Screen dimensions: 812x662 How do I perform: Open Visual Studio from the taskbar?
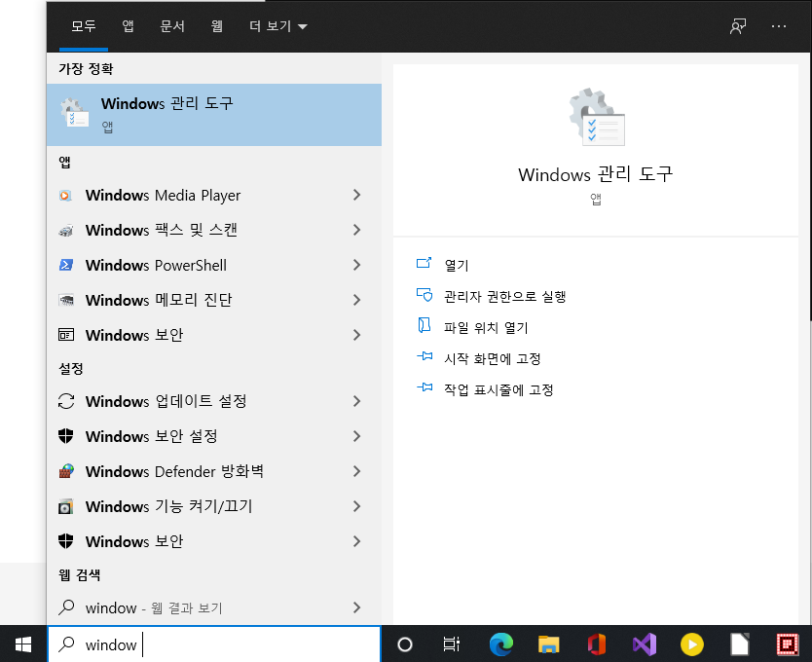(x=645, y=644)
